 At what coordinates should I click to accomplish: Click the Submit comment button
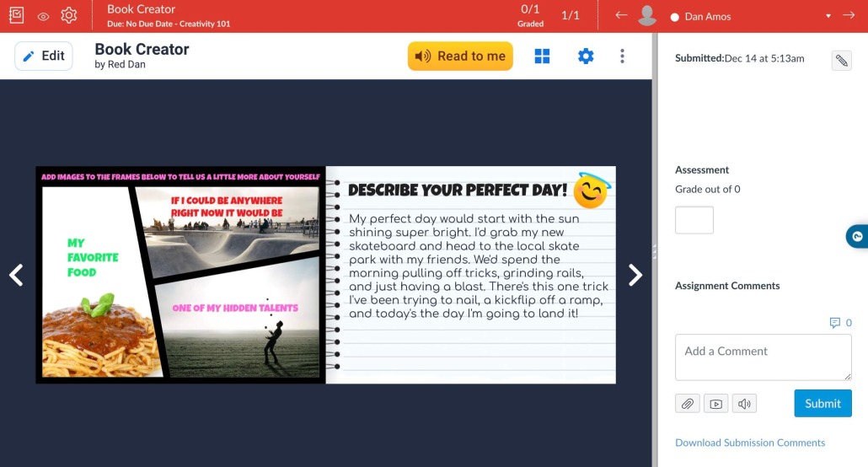click(x=822, y=403)
